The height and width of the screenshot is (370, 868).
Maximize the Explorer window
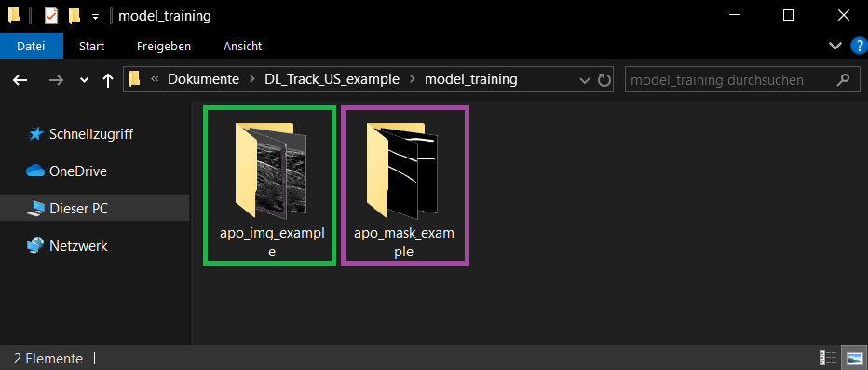click(789, 16)
